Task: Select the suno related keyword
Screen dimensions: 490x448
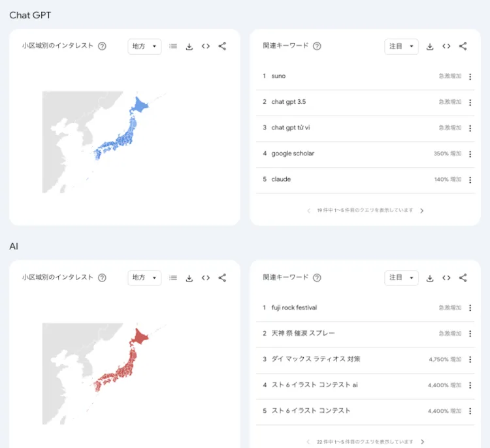Action: point(278,76)
